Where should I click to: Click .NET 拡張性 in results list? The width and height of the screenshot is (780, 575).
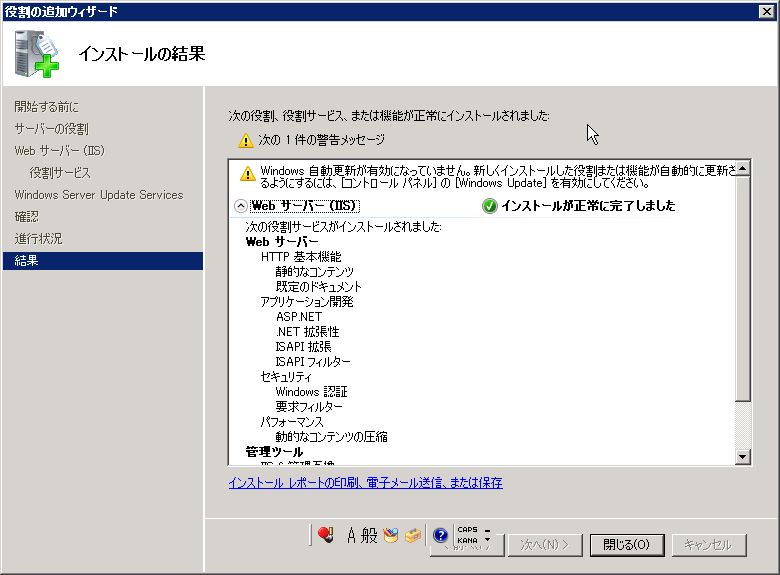tap(307, 332)
